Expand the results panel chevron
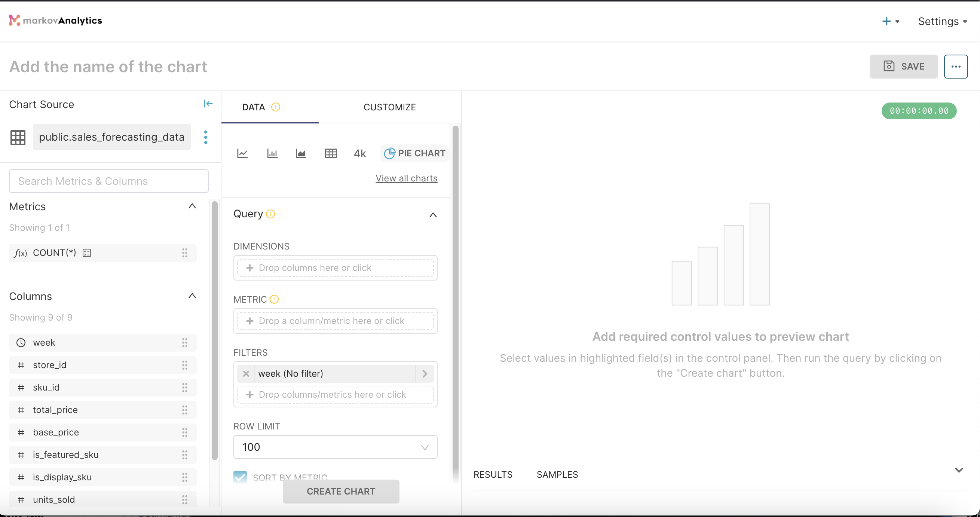This screenshot has height=517, width=980. click(x=959, y=470)
